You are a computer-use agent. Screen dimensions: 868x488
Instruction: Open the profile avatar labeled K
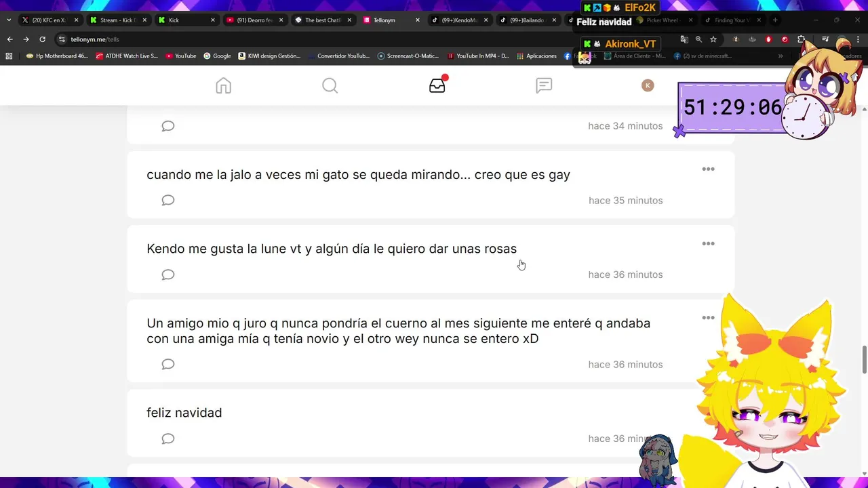648,85
